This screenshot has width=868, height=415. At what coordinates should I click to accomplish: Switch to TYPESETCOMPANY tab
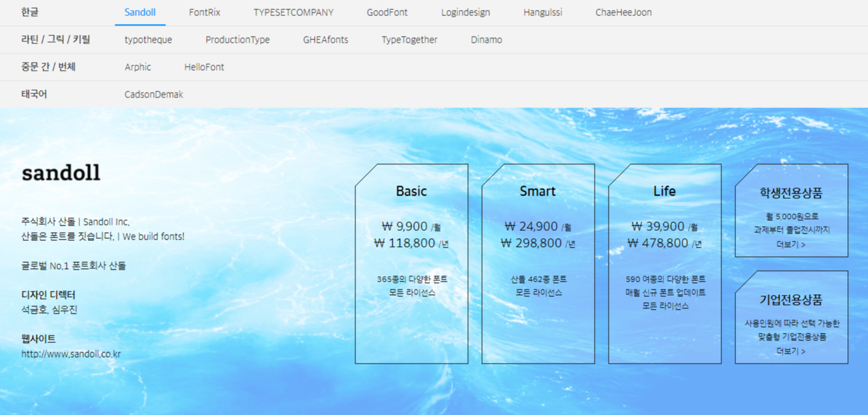293,13
